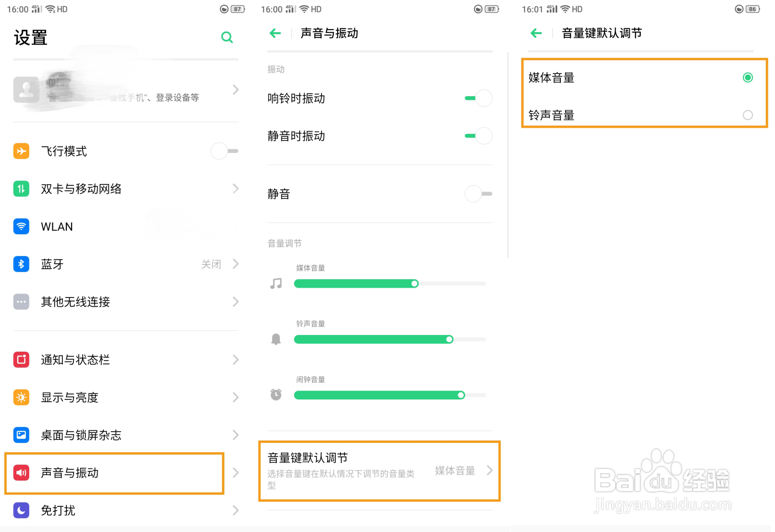Open 音量键默认调节 option

coord(380,471)
